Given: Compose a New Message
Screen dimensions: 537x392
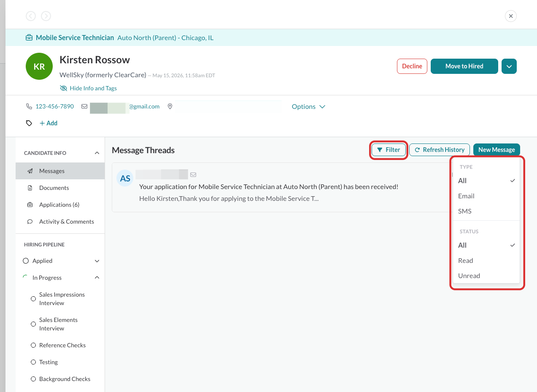Looking at the screenshot, I should coord(497,150).
